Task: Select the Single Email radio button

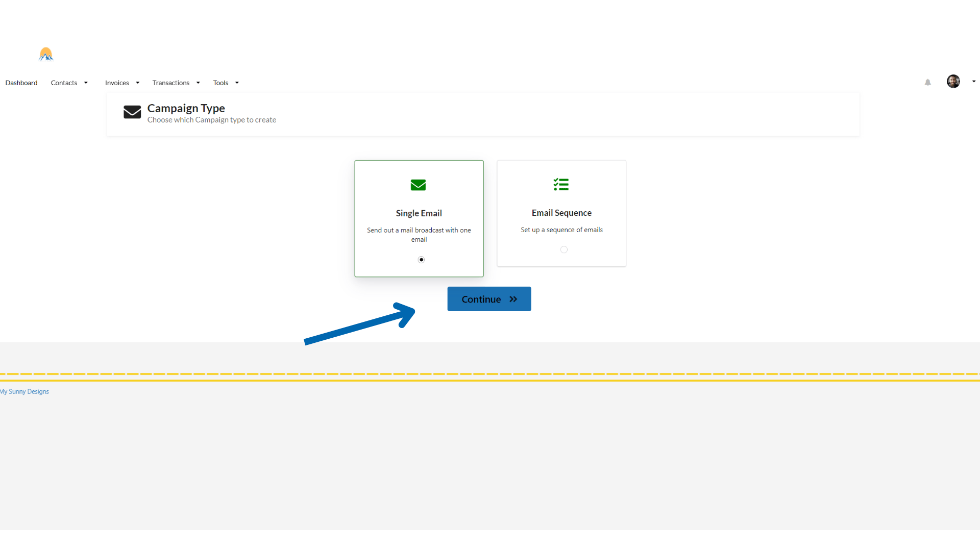Action: 421,260
